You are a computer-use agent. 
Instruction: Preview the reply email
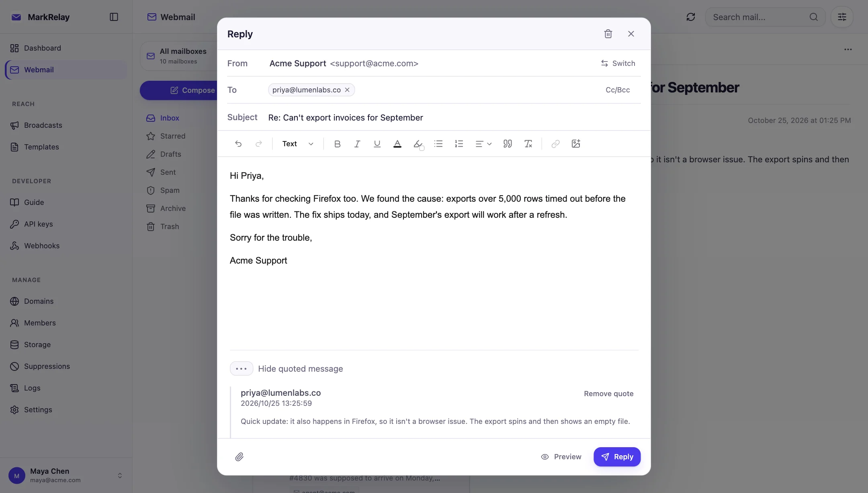pyautogui.click(x=561, y=457)
